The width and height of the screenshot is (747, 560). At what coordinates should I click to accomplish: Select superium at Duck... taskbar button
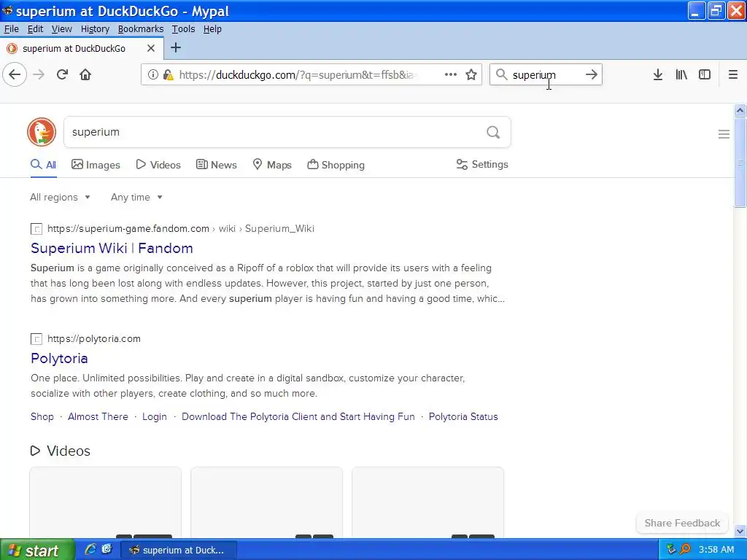point(178,550)
